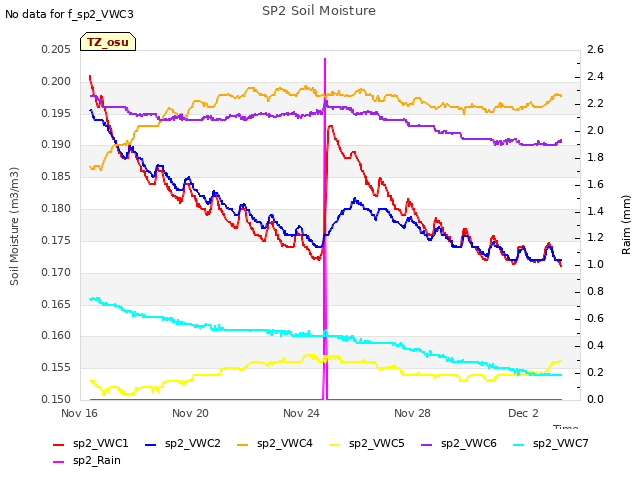640x480 pixels.
Task: Click the 1.4 rain axis value
Action: [x=595, y=211]
